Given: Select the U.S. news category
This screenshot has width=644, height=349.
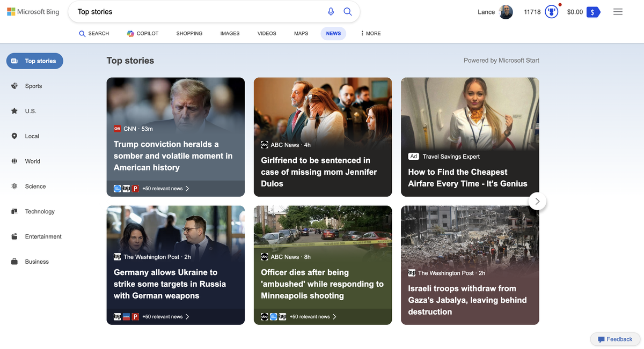Looking at the screenshot, I should point(32,111).
